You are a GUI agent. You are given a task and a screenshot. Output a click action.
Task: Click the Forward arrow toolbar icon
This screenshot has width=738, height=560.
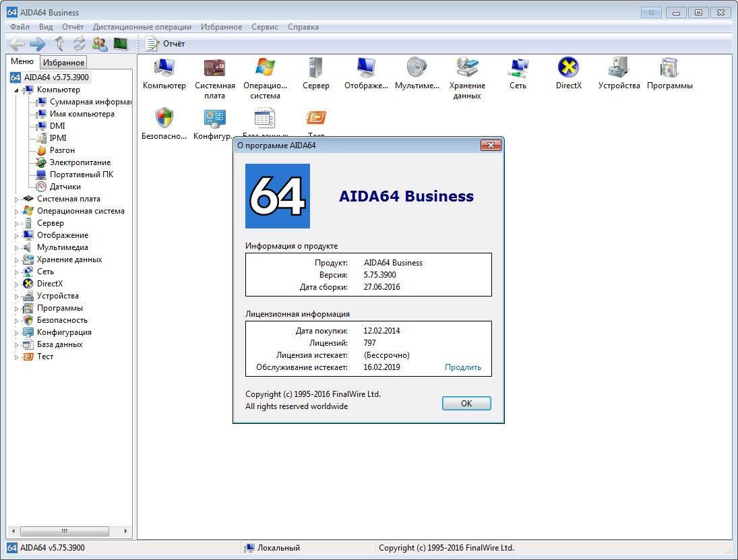(x=38, y=44)
